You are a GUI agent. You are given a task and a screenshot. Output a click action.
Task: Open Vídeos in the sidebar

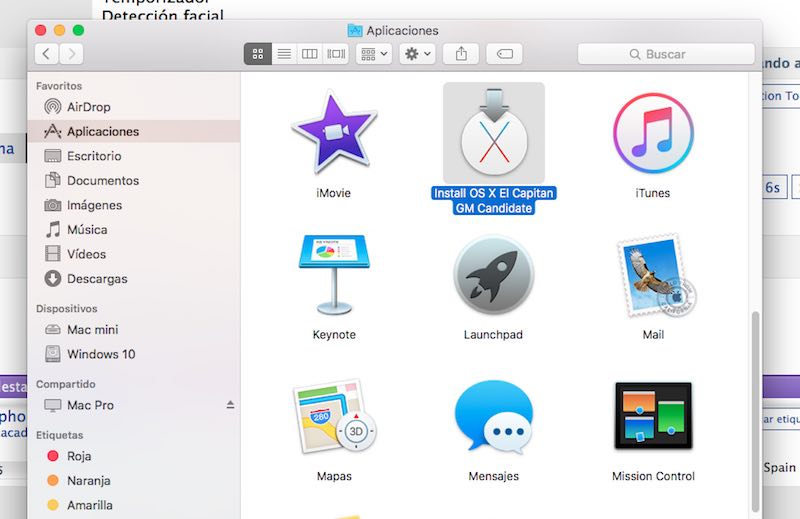tap(134, 254)
